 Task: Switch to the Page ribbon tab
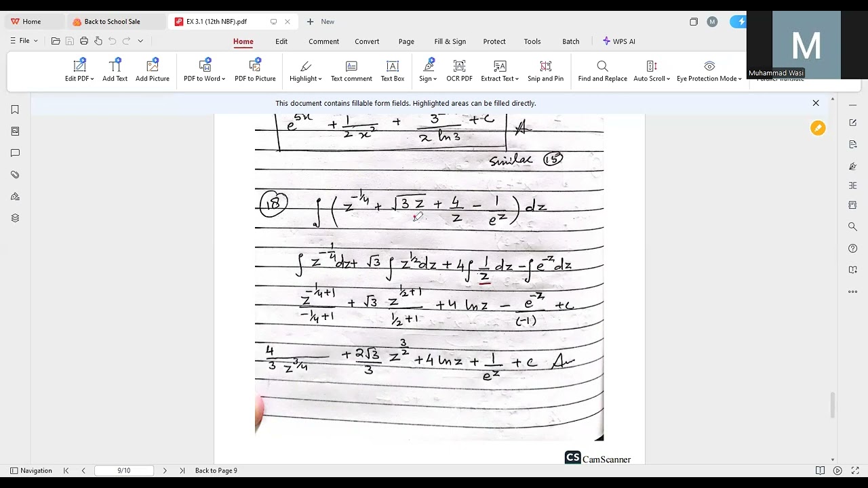[406, 41]
